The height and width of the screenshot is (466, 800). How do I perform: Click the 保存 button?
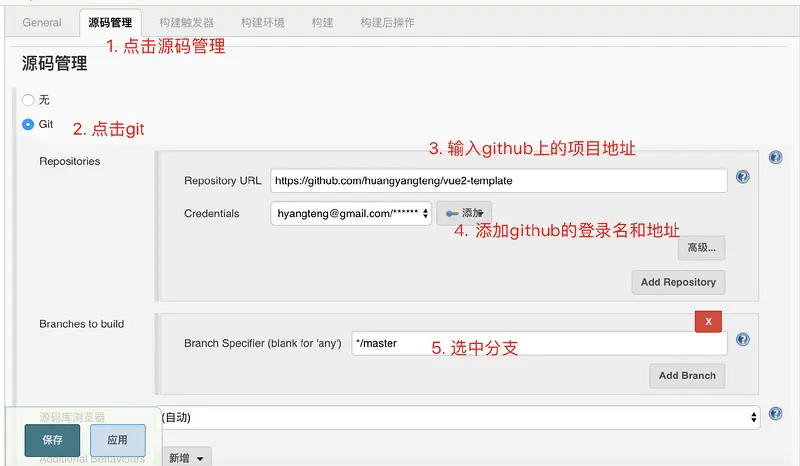click(x=52, y=440)
